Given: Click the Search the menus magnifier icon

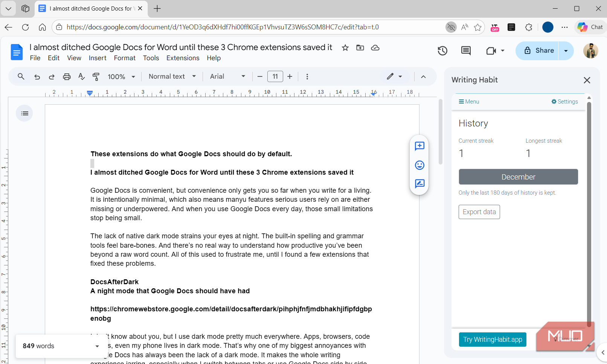Looking at the screenshot, I should tap(21, 76).
